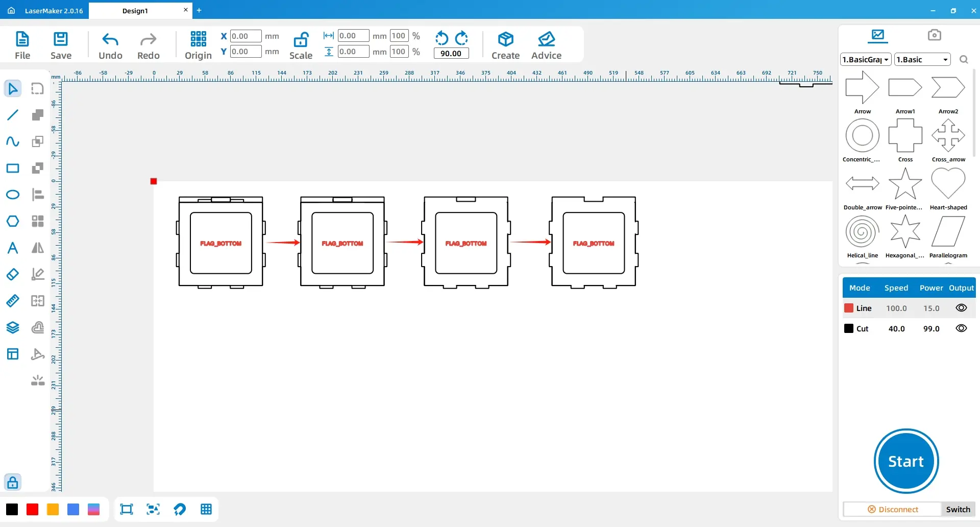The height and width of the screenshot is (527, 980).
Task: Click the Cut layer power value 99.0
Action: pos(931,328)
